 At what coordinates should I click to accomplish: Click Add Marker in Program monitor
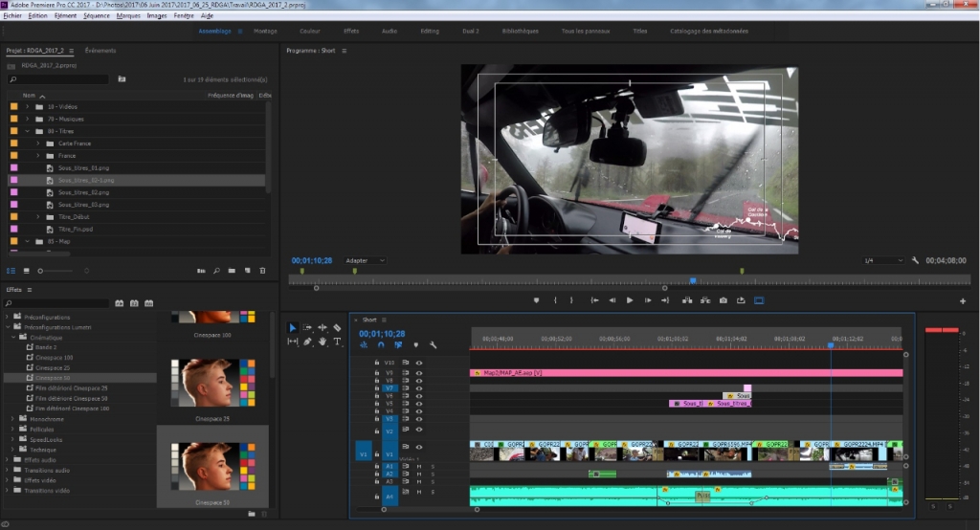[536, 300]
